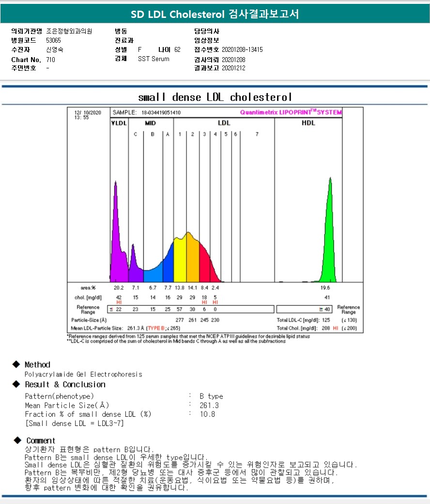This screenshot has width=430, height=504.
Task: Click the chart date '12/10/2020'
Action: 88,112
